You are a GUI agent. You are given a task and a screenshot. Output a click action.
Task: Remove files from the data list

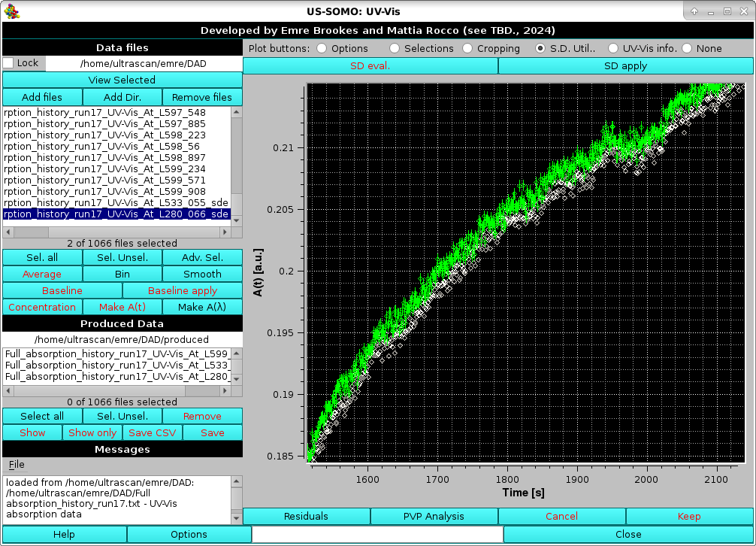point(202,96)
